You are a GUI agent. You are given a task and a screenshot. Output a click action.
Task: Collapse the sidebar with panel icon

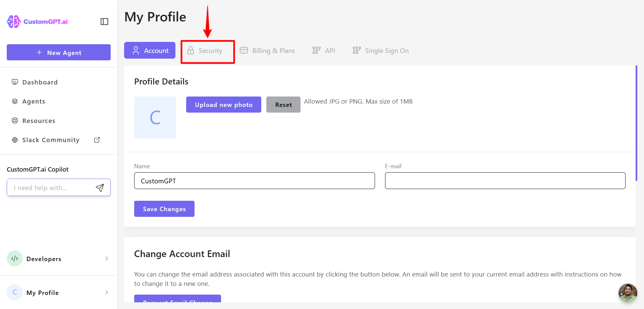tap(104, 21)
